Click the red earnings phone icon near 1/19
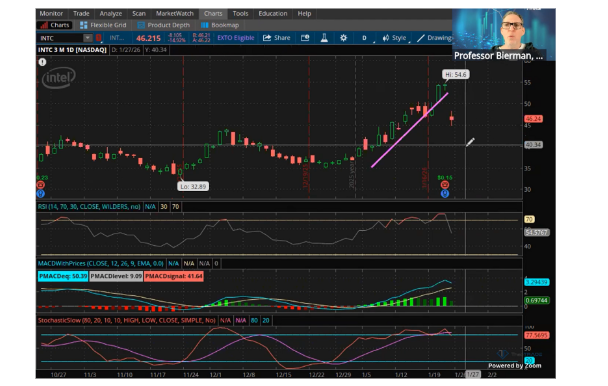The image size is (608, 386). pos(445,185)
